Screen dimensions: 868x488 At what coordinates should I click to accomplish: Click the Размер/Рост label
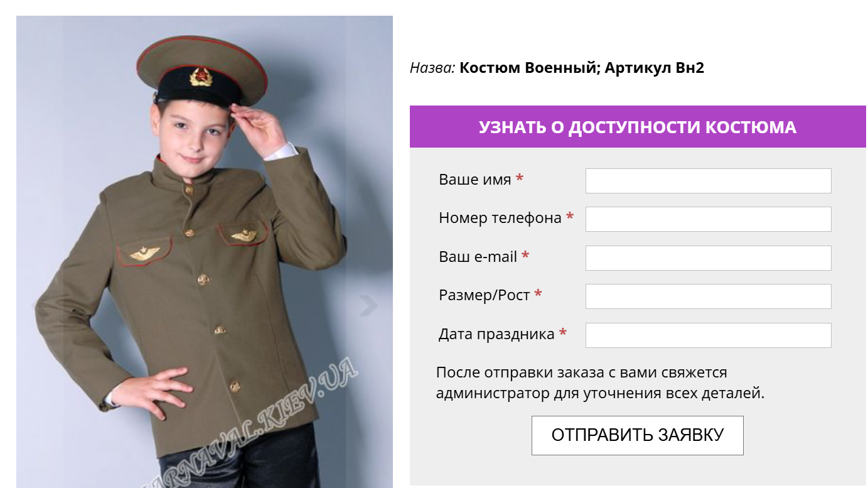485,295
